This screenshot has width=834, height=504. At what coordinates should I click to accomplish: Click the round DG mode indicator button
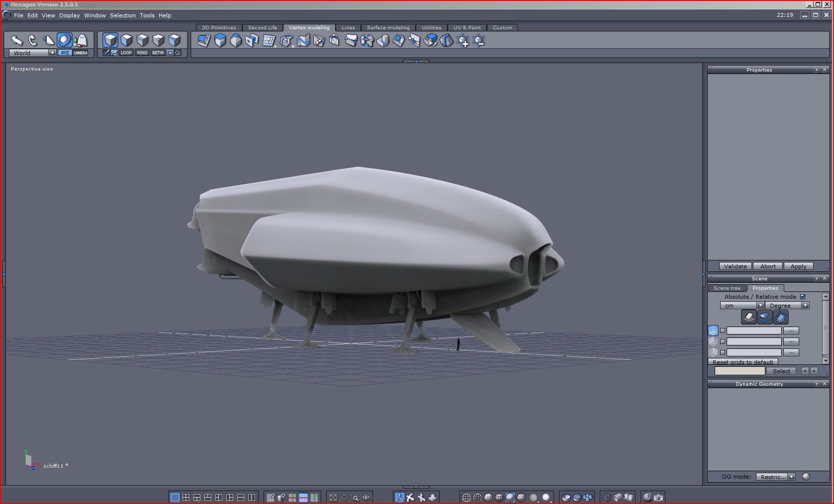(x=806, y=477)
